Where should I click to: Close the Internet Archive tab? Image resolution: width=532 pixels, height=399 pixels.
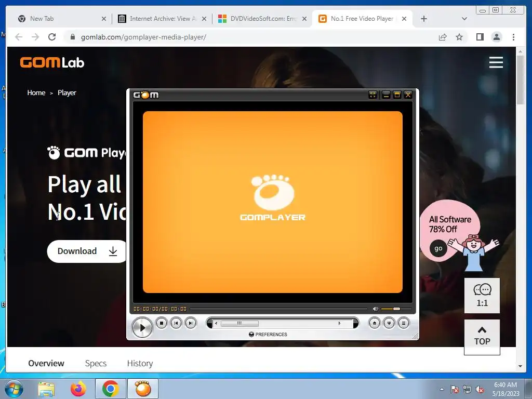204,19
